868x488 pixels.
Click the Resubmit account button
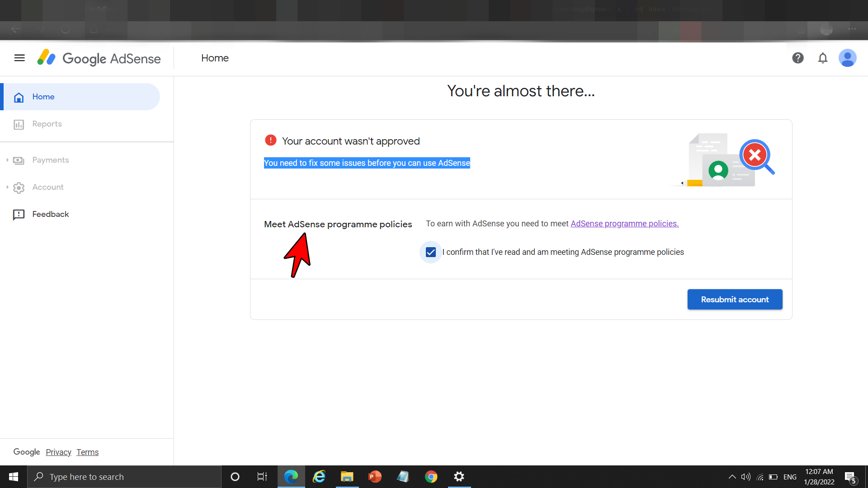(x=735, y=300)
